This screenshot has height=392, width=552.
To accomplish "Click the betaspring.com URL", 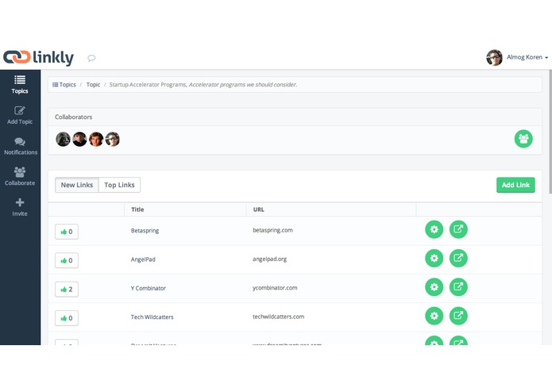I will (x=273, y=230).
